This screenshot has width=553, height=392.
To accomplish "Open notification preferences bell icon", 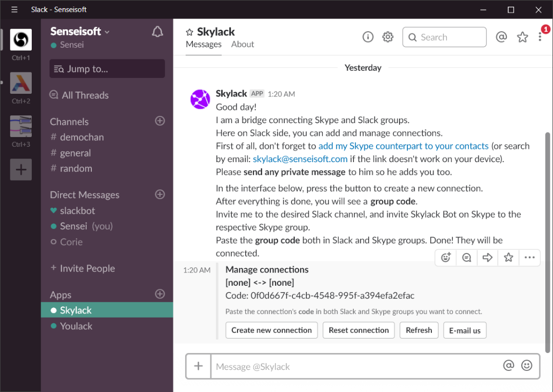I will point(157,32).
